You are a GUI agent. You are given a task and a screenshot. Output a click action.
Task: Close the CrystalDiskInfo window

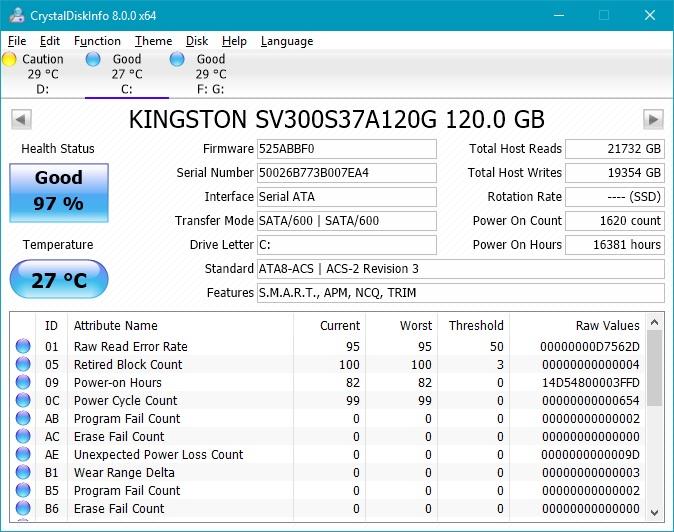(650, 15)
